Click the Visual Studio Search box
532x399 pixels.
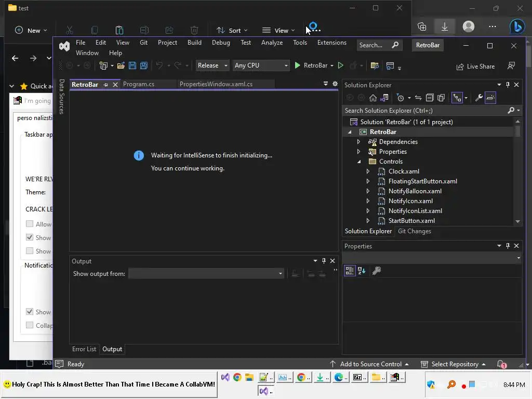tap(379, 45)
